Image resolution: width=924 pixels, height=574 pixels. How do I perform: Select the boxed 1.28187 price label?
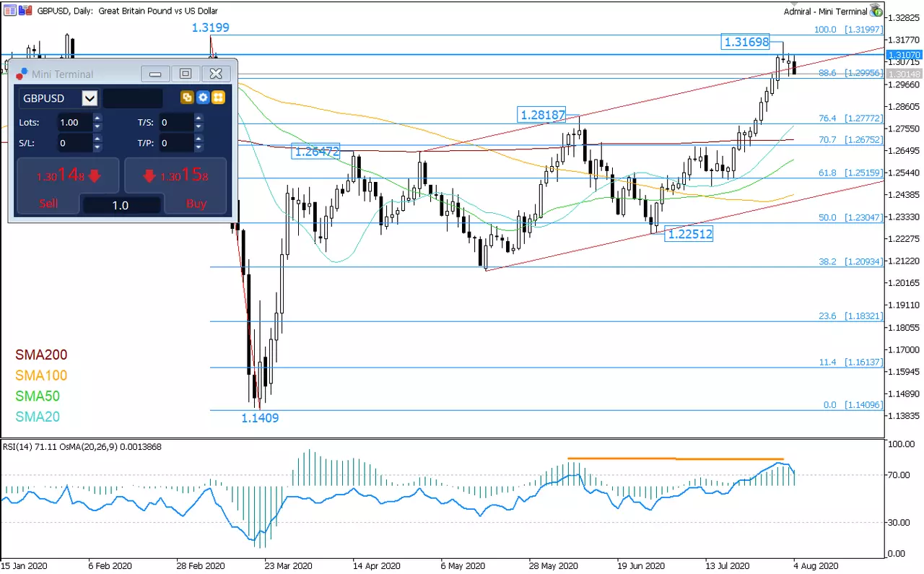pos(542,114)
